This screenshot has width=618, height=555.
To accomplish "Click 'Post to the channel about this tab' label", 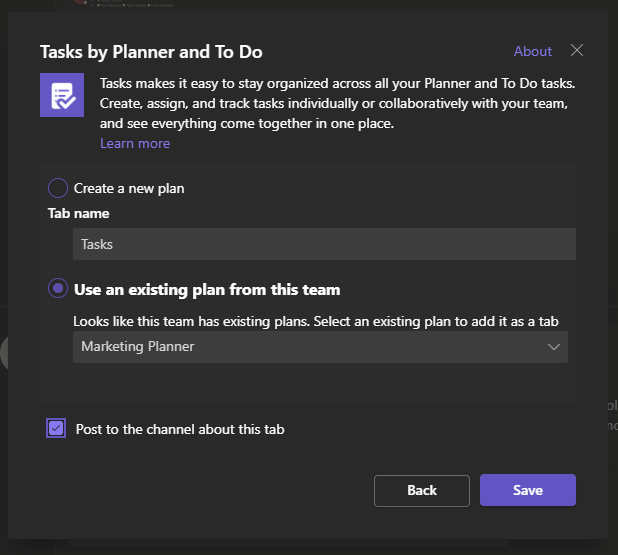I will tap(180, 429).
